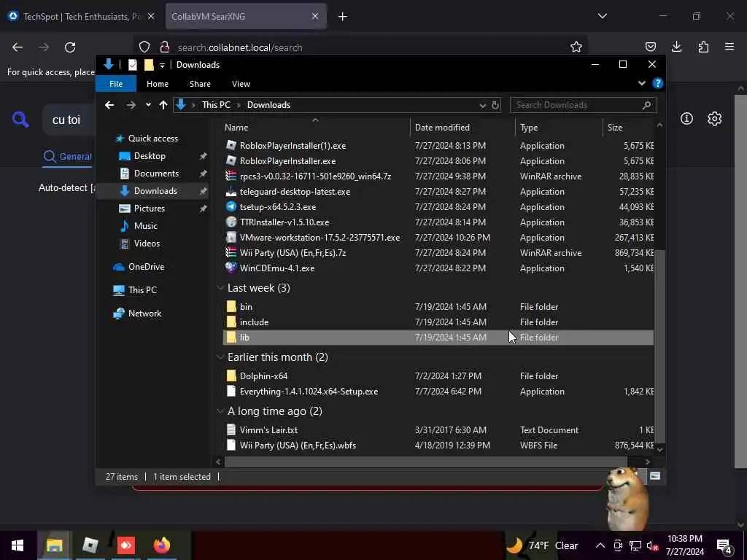Click This PC in address breadcrumb
Viewport: 747px width, 560px height.
pyautogui.click(x=216, y=105)
